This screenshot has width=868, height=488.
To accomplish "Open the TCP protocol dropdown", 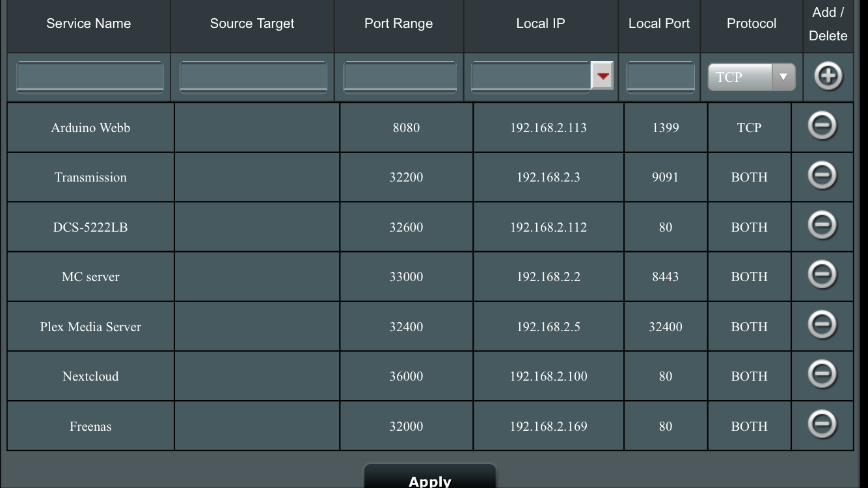I will point(752,77).
